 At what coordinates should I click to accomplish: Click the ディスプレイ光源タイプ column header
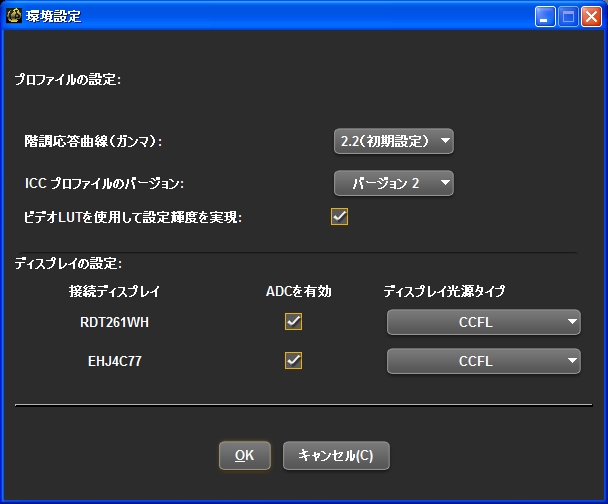coord(444,291)
